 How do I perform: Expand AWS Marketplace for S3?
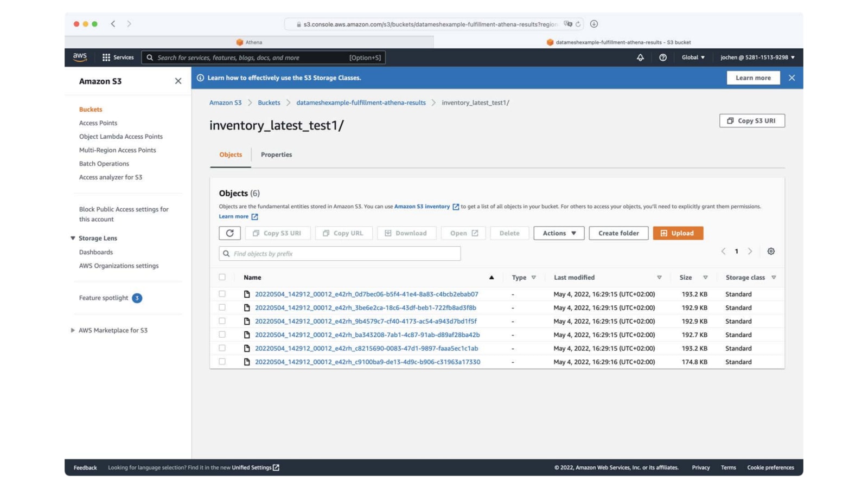point(73,330)
